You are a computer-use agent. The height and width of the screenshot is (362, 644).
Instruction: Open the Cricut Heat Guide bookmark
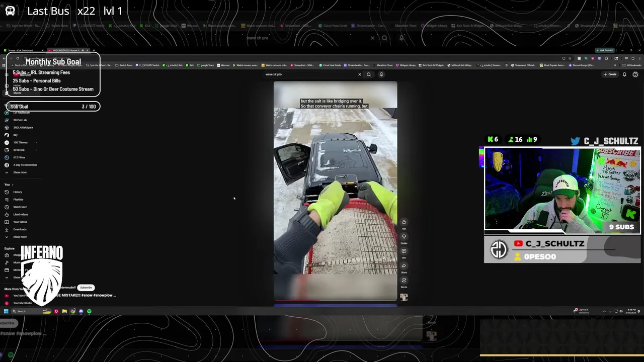[330, 65]
